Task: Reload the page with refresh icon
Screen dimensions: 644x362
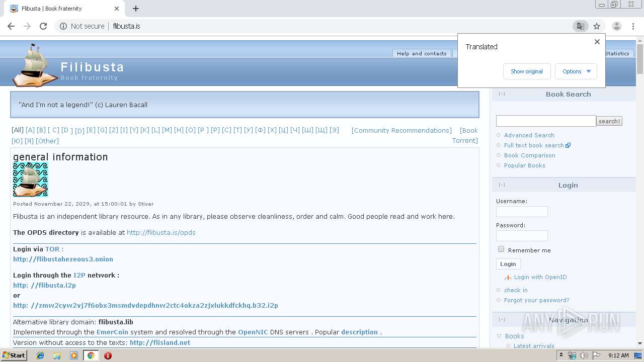Action: [x=43, y=26]
